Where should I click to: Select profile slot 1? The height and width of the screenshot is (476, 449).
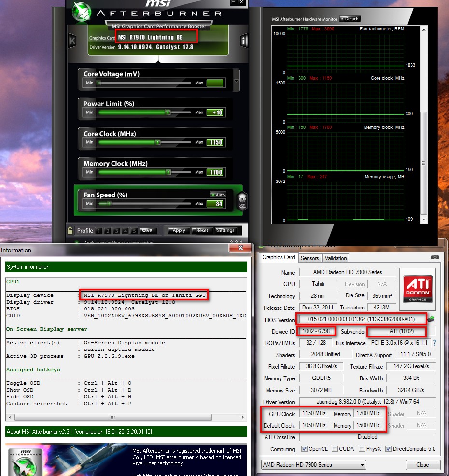click(x=98, y=231)
